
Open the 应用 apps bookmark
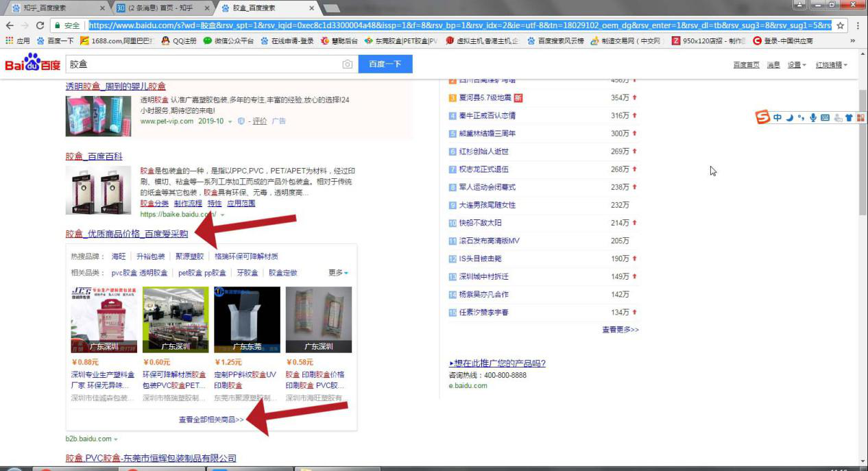(x=18, y=40)
